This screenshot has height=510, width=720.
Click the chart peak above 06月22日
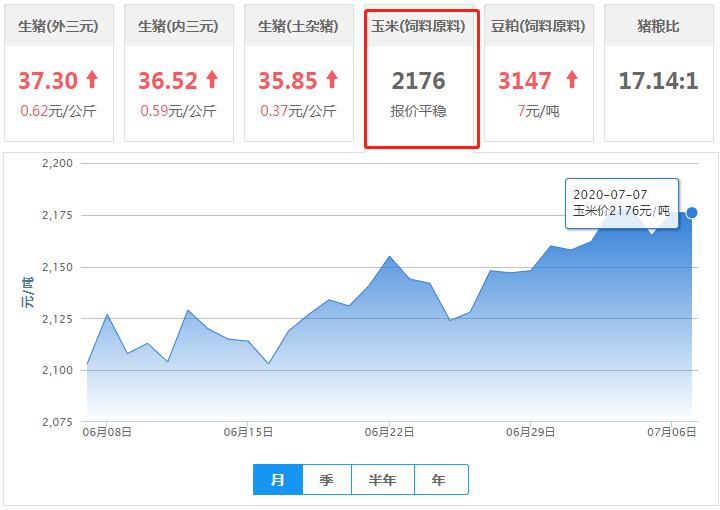click(x=389, y=256)
